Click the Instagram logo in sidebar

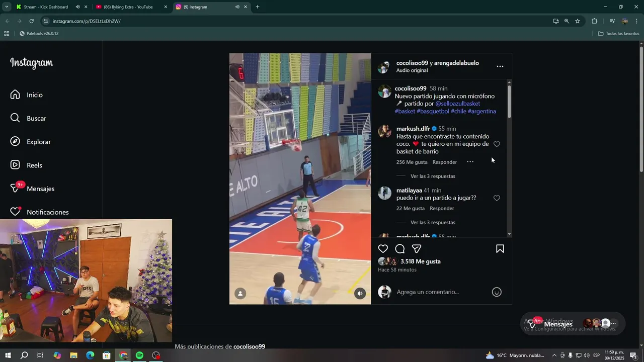tap(31, 63)
